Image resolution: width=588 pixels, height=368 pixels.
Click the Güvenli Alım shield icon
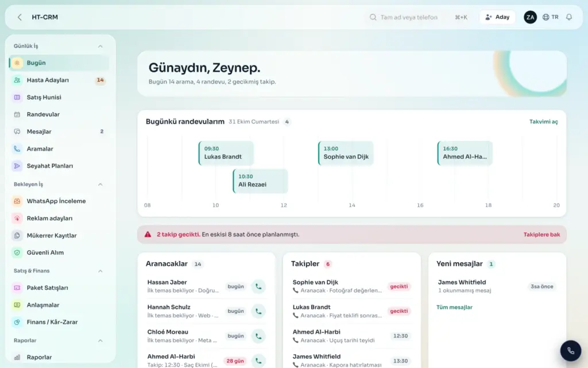pos(17,253)
